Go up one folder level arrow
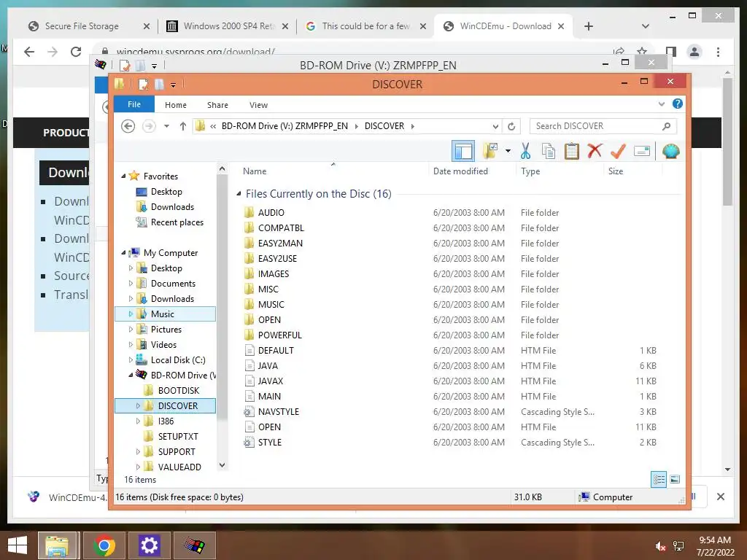The image size is (747, 560). click(x=183, y=126)
